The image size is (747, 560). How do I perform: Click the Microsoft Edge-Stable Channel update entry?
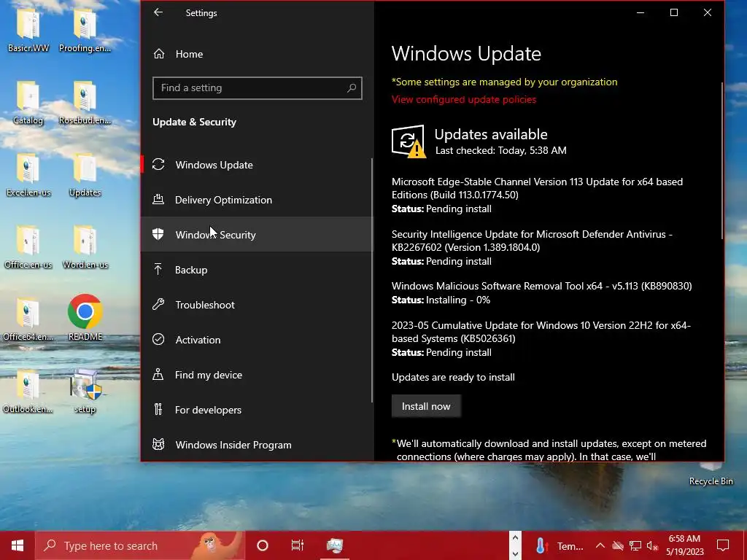[537, 195]
